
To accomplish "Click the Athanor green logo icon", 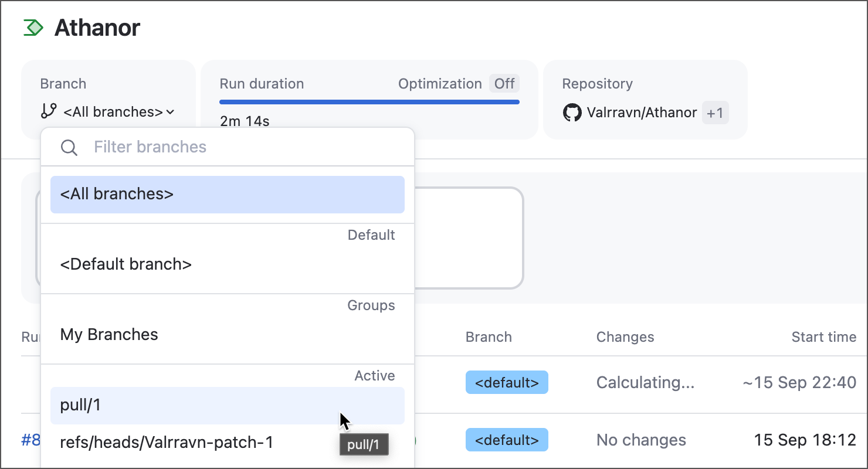I will click(34, 27).
